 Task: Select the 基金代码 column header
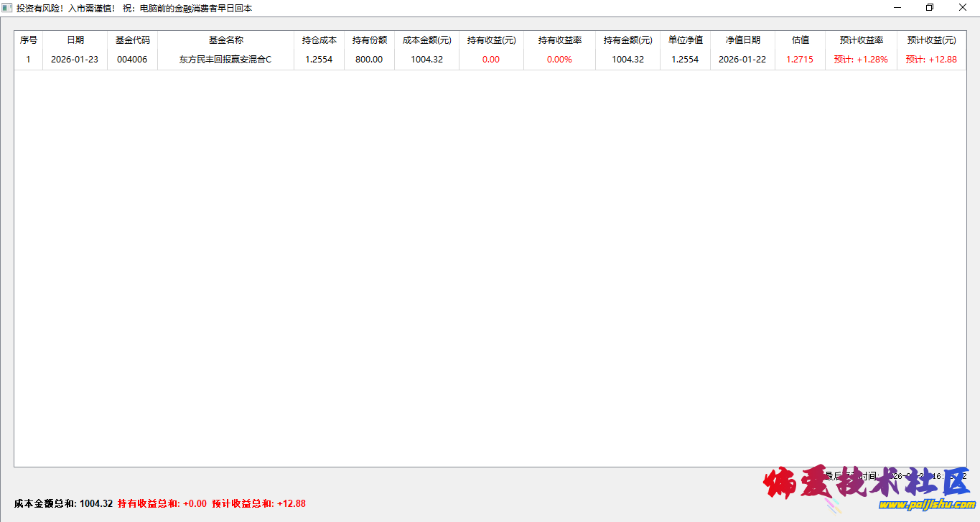tap(132, 40)
